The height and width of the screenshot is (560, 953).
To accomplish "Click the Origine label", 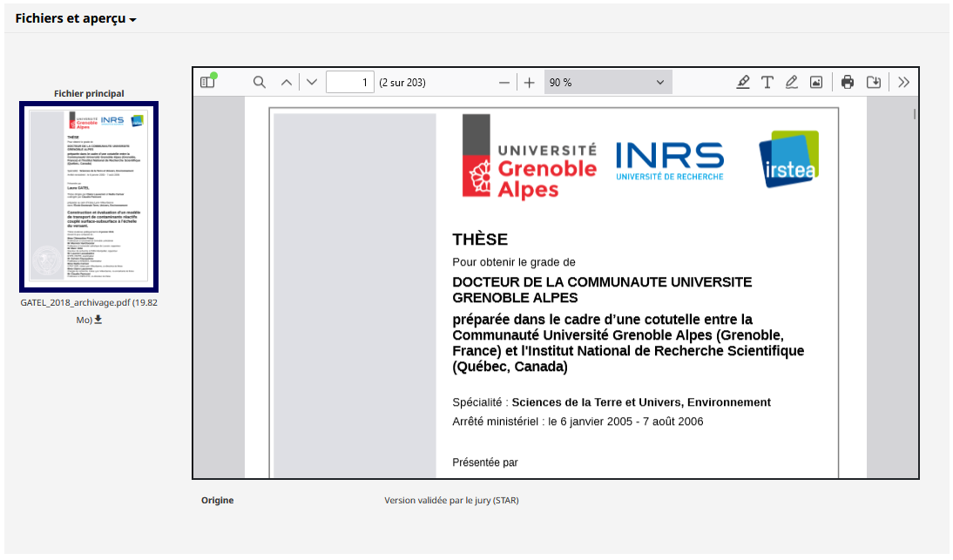I will pos(218,501).
